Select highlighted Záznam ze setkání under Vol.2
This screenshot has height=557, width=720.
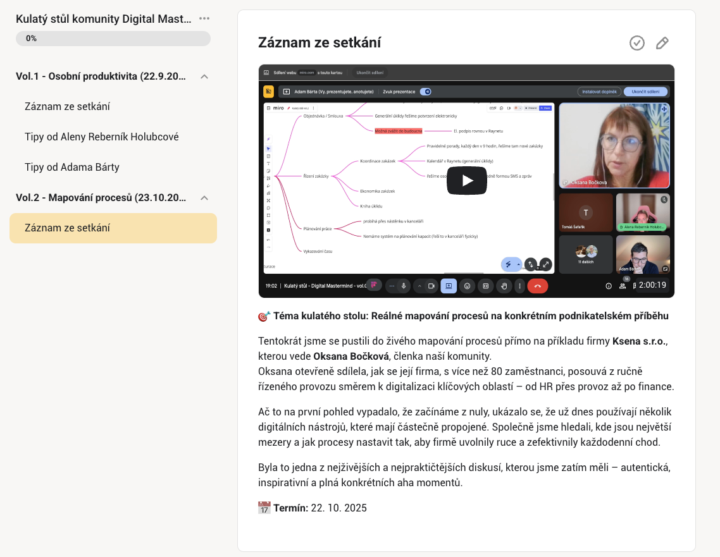coord(113,228)
